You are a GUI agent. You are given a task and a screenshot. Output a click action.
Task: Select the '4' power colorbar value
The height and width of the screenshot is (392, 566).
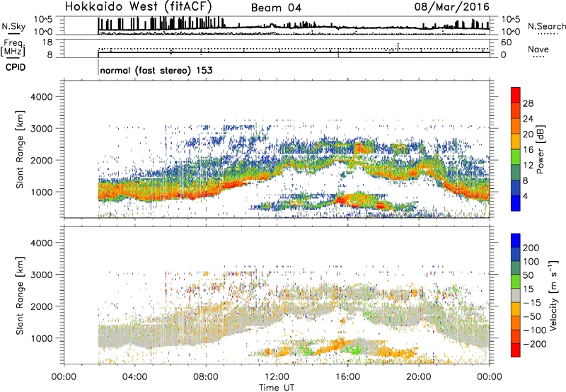525,197
